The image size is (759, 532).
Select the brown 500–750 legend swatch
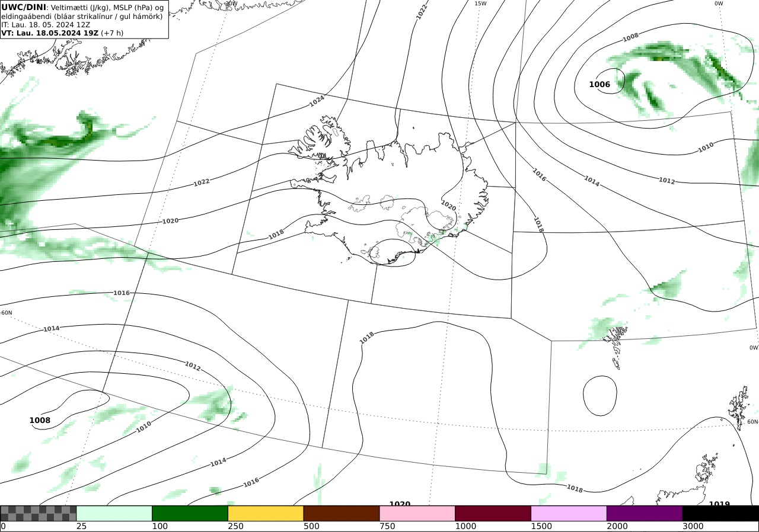(x=342, y=513)
